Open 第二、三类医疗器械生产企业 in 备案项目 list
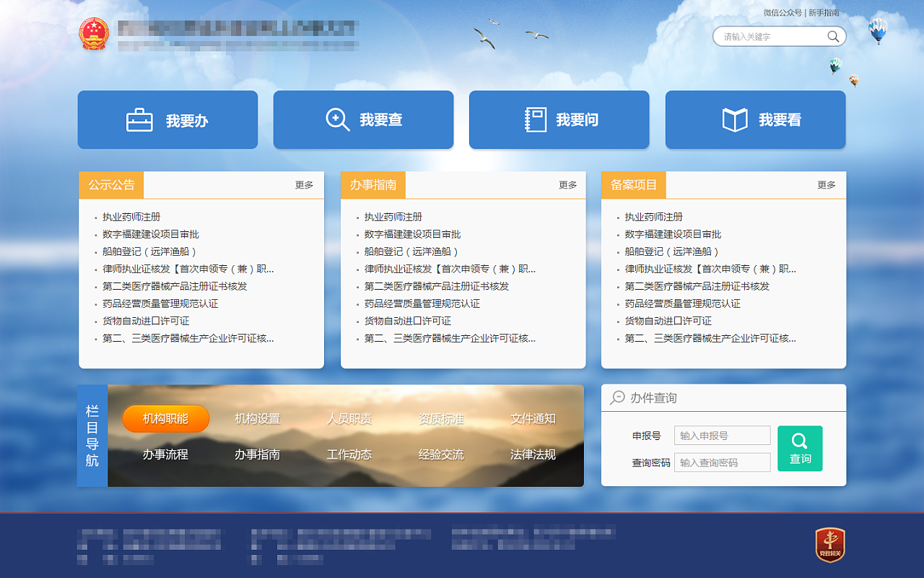 pos(711,338)
